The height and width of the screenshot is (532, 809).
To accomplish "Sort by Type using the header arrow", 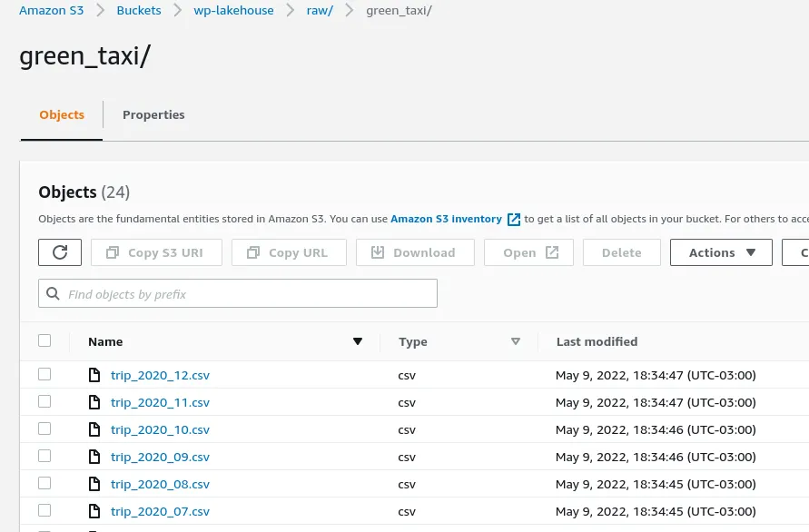I will pos(516,341).
